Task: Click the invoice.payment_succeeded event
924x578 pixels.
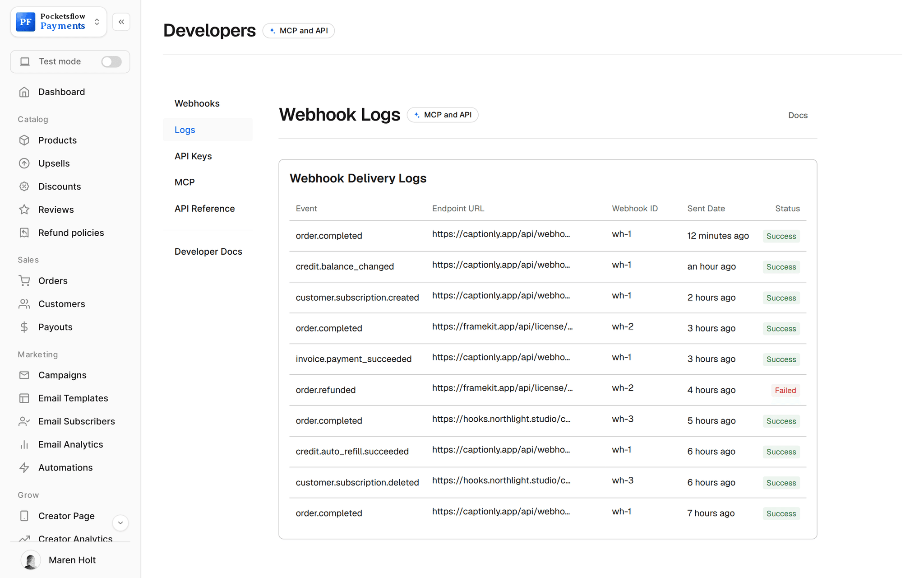Action: point(354,359)
